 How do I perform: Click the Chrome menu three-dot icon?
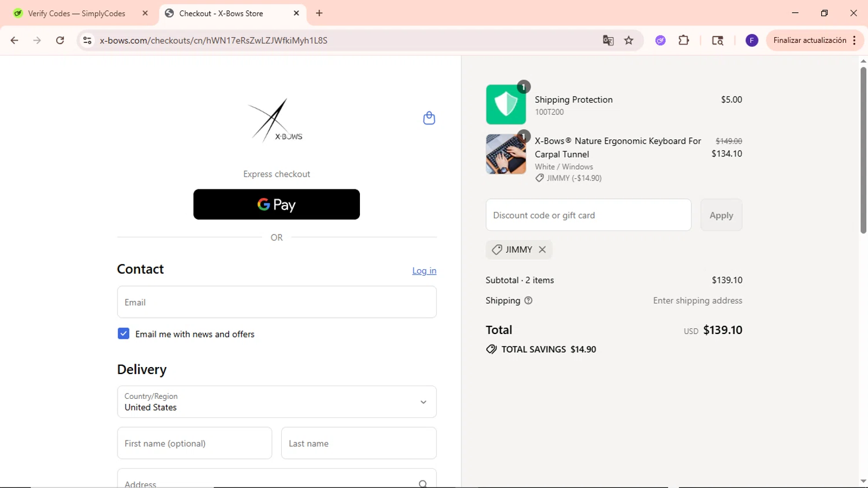click(x=854, y=41)
